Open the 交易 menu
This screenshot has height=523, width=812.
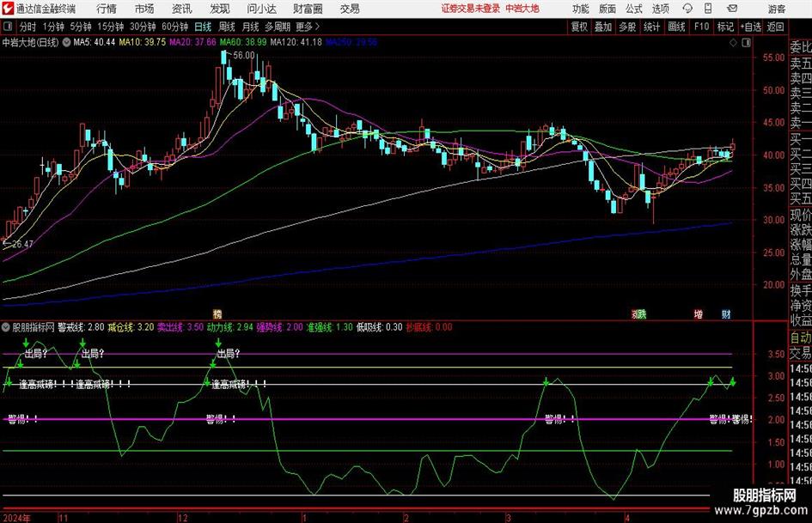(350, 9)
